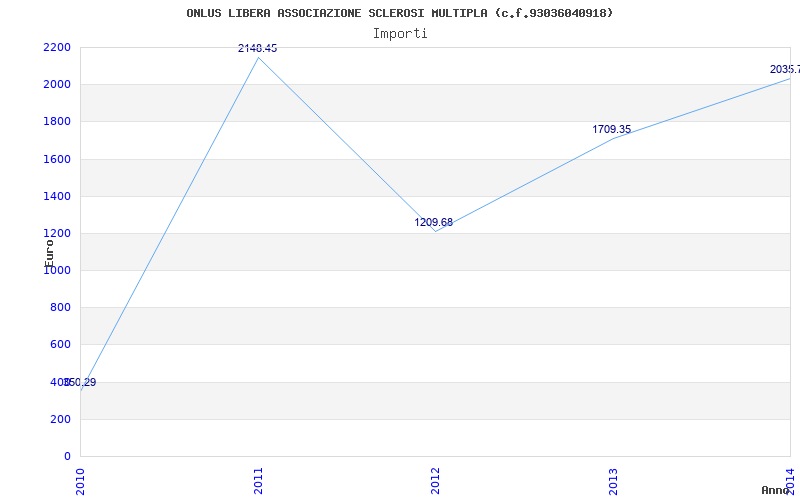Screen dimensions: 800x500
Task: Click the y-axis value 0
Action: (67, 457)
